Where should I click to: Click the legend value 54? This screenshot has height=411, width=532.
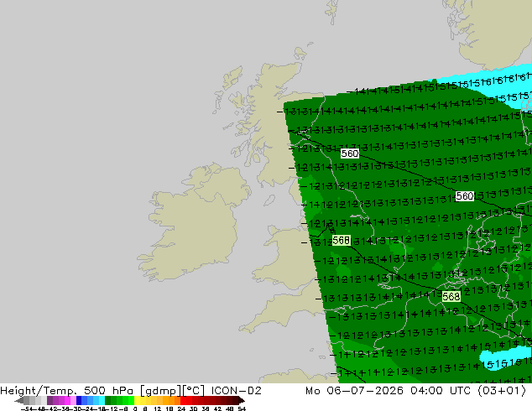coord(241,408)
